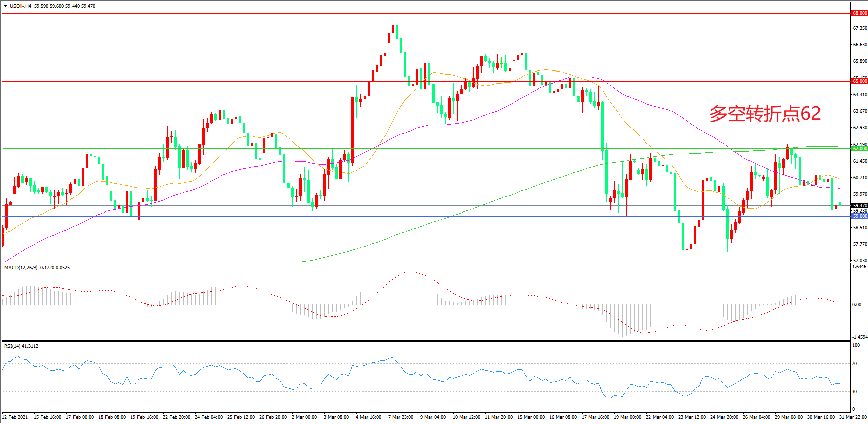Click the RSI(14) indicator label
This screenshot has width=868, height=424.
tap(13, 346)
